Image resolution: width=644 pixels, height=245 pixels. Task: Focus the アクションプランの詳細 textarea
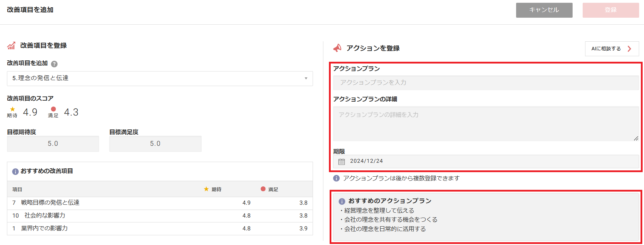click(x=486, y=124)
